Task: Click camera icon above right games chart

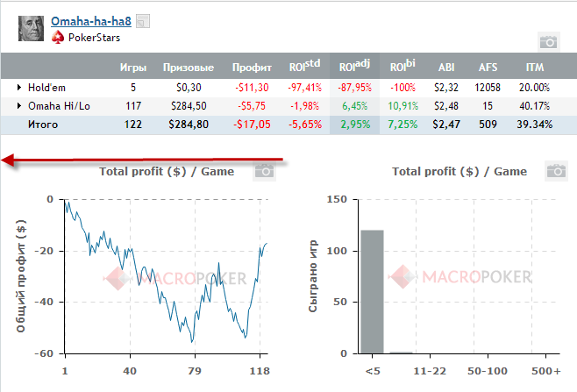Action: (x=555, y=171)
